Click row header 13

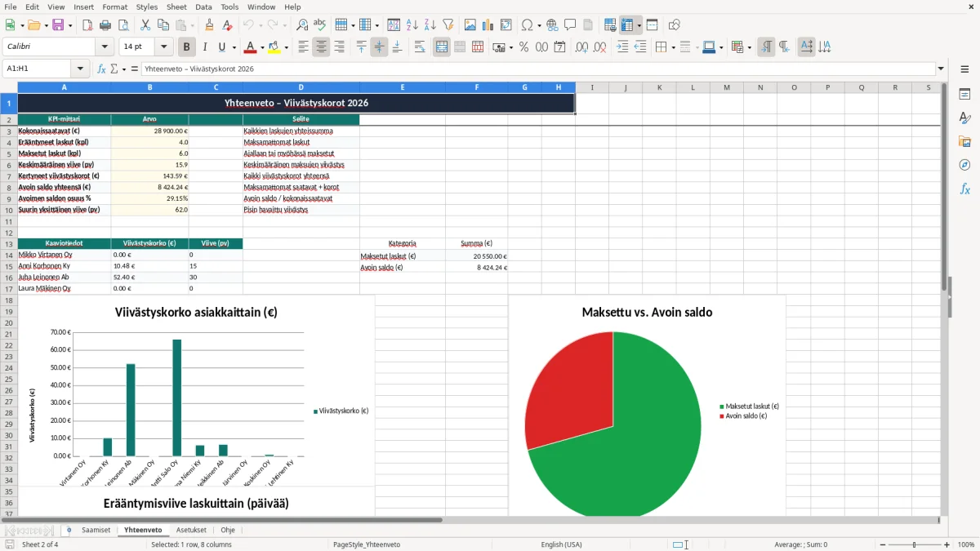click(9, 243)
